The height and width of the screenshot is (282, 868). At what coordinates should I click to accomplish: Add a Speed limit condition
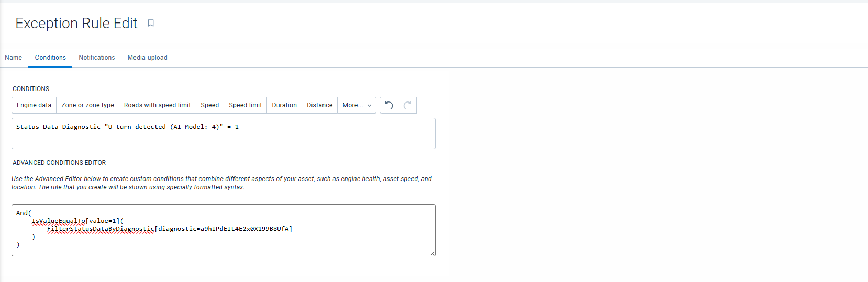point(246,105)
